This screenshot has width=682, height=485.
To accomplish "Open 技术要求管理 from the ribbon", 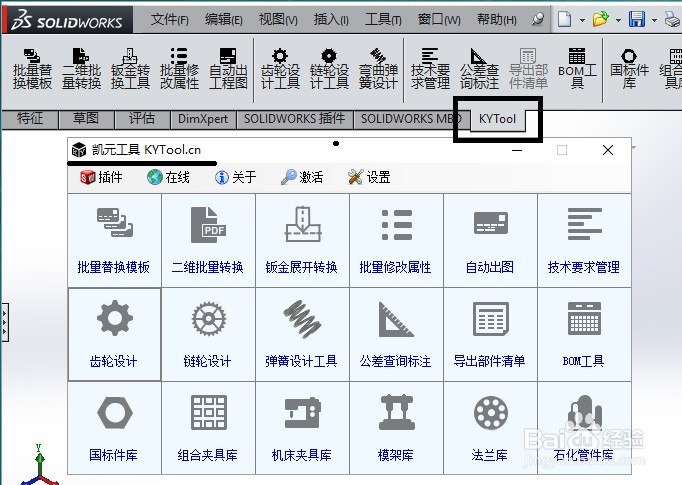I will click(x=430, y=68).
